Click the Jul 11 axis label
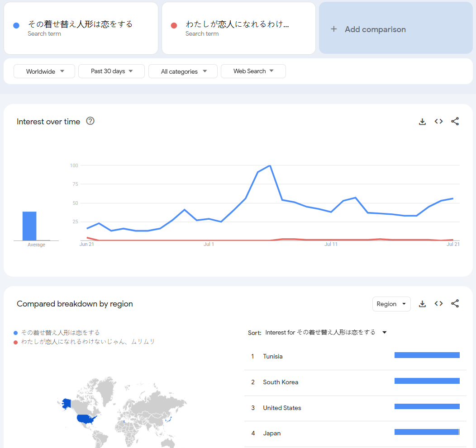 point(331,244)
